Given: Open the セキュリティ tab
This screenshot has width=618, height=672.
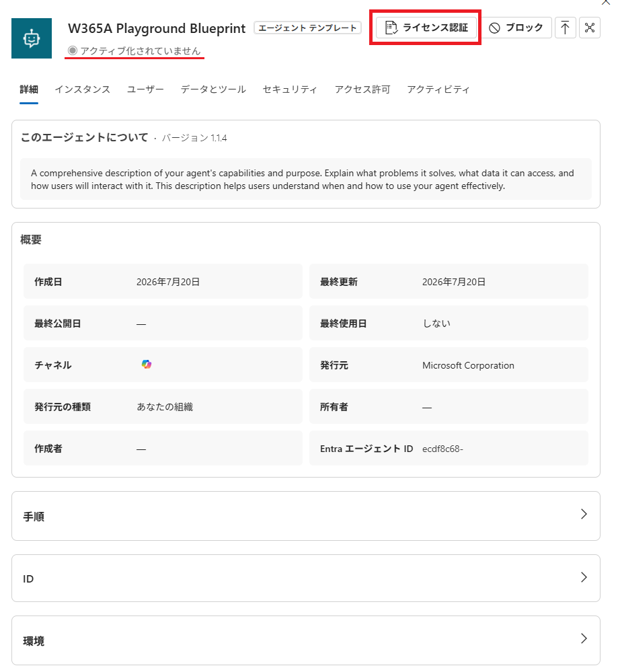Looking at the screenshot, I should tap(290, 89).
